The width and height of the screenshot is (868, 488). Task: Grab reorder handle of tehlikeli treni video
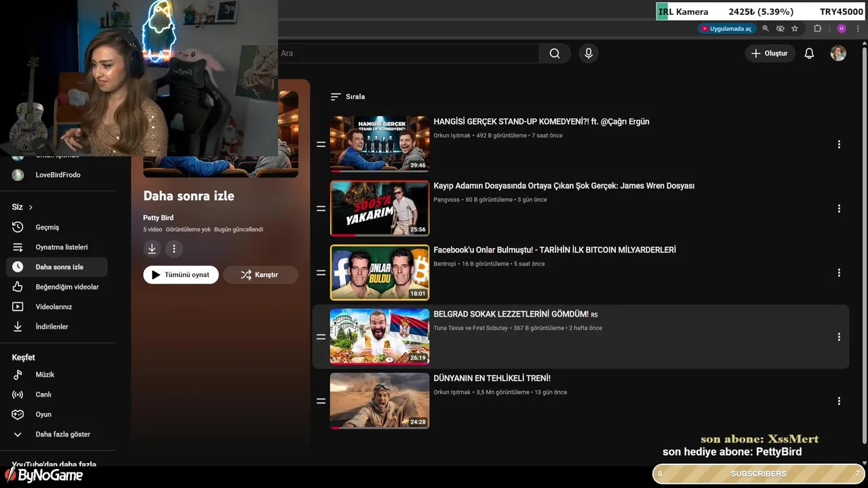(x=321, y=401)
